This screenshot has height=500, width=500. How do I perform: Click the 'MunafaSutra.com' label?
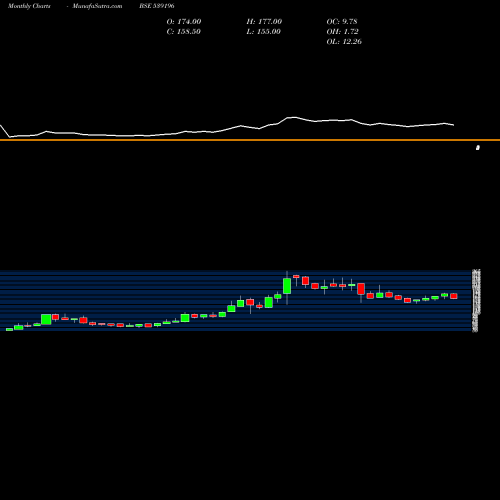97,6
